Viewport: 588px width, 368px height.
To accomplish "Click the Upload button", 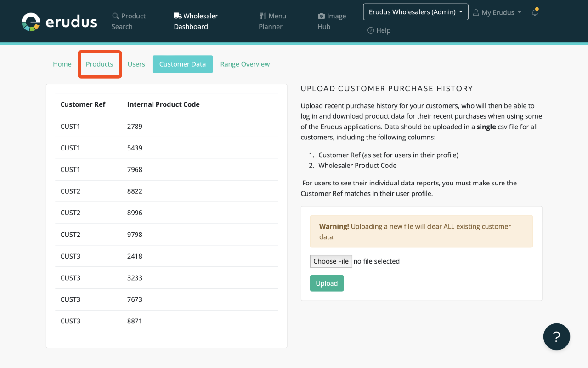I will [x=327, y=283].
